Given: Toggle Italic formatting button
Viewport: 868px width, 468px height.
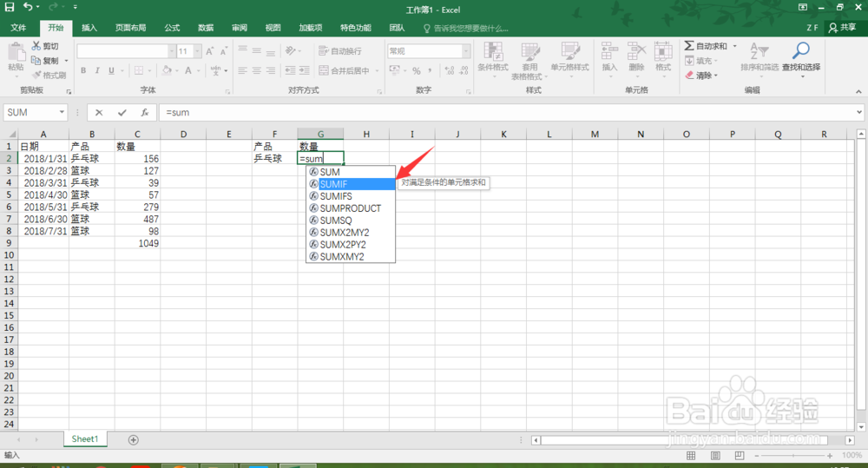Looking at the screenshot, I should 97,70.
